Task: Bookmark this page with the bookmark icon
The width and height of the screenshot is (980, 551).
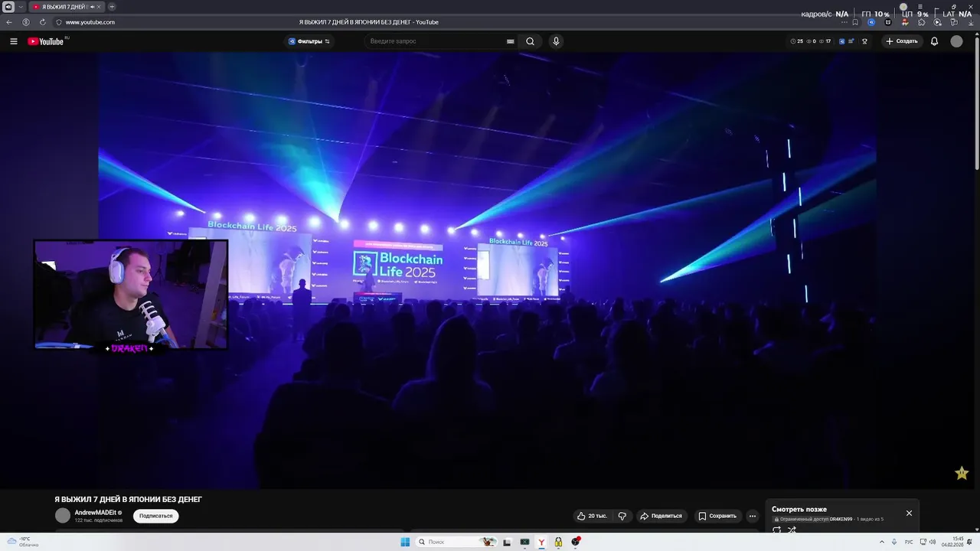Action: [x=855, y=22]
